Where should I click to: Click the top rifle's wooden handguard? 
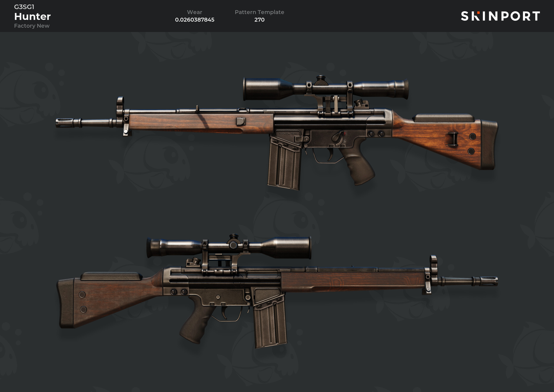201,123
